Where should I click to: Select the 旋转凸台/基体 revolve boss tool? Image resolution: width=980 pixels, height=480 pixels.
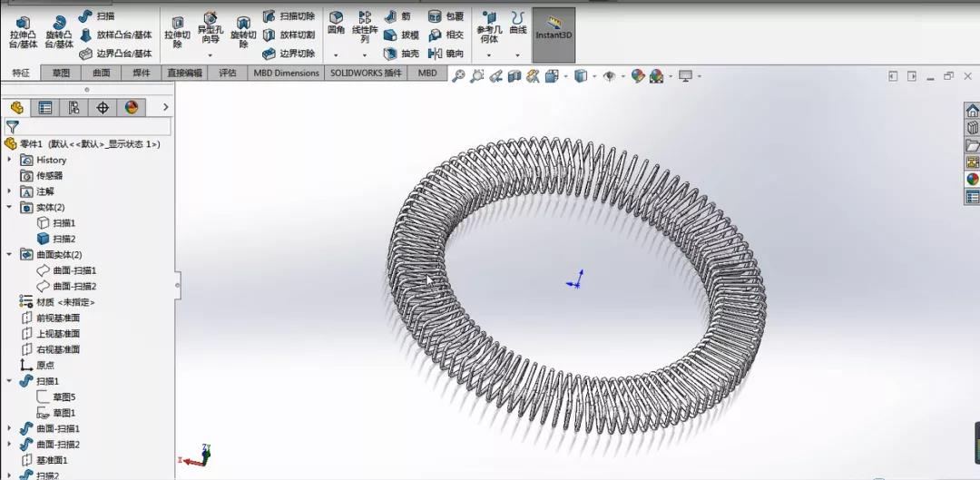click(x=59, y=32)
